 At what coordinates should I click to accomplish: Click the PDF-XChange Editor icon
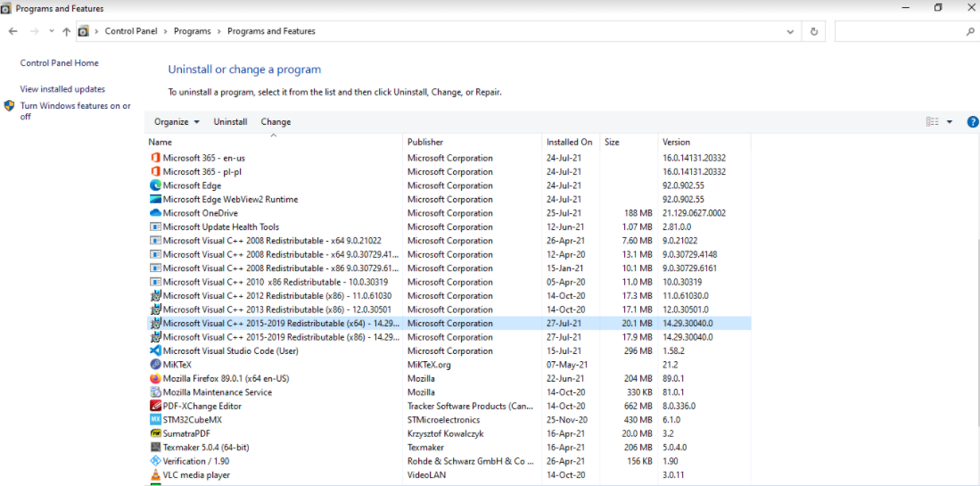pyautogui.click(x=156, y=406)
